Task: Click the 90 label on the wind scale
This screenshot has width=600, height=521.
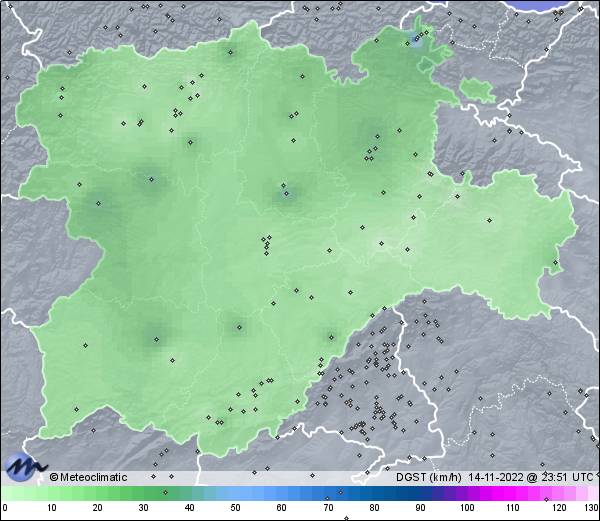Action: click(x=420, y=508)
